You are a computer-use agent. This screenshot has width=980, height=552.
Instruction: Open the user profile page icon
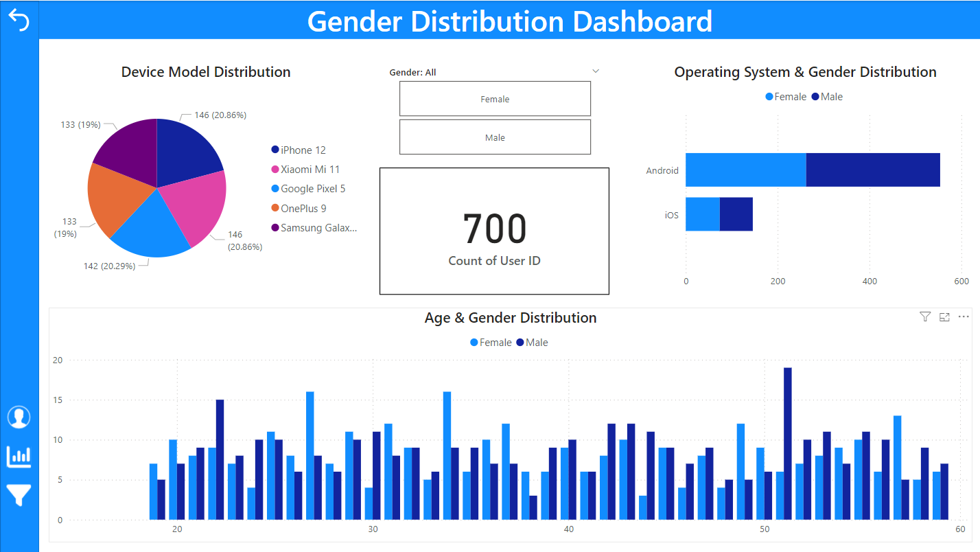tap(19, 417)
